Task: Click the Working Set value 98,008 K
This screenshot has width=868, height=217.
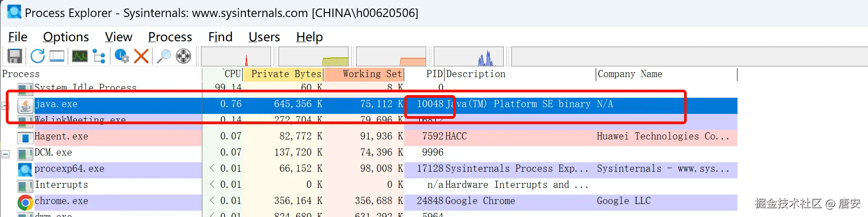Action: (382, 169)
